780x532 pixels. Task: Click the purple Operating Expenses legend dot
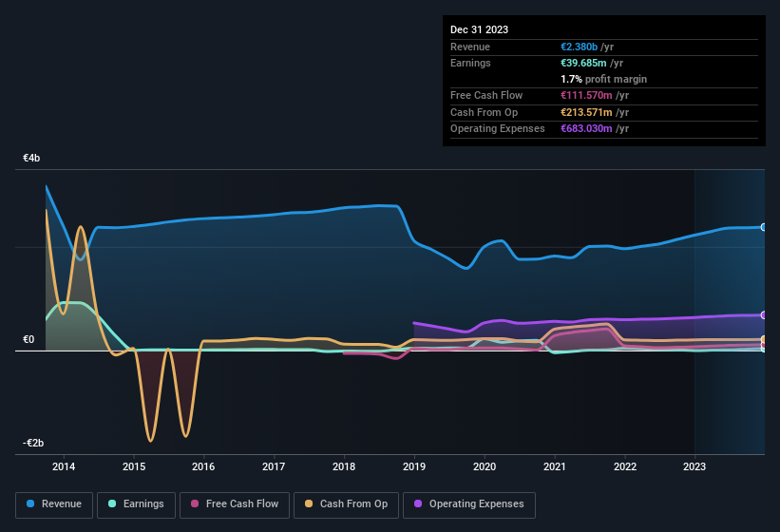(x=418, y=503)
